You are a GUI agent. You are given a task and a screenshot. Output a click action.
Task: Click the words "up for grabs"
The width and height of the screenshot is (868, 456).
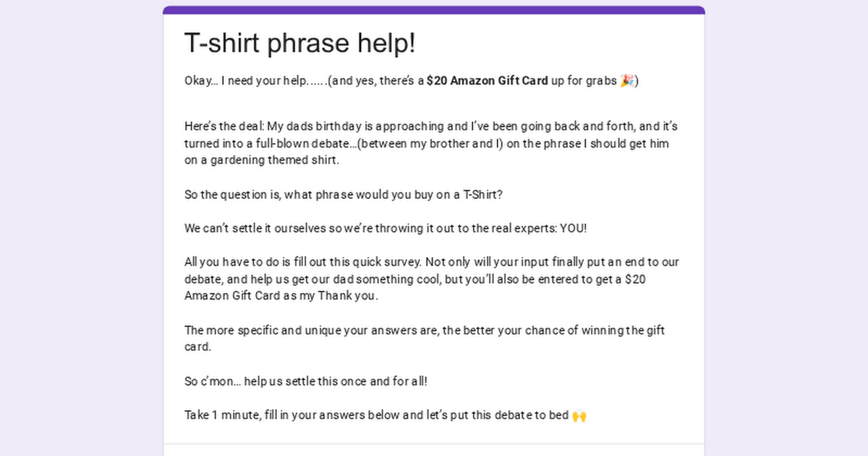click(583, 81)
